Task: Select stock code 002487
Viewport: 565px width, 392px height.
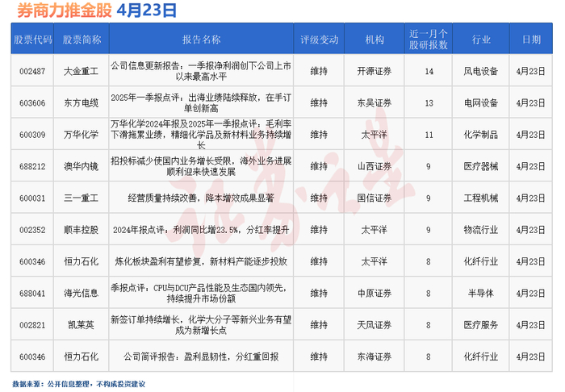Action: [x=32, y=71]
